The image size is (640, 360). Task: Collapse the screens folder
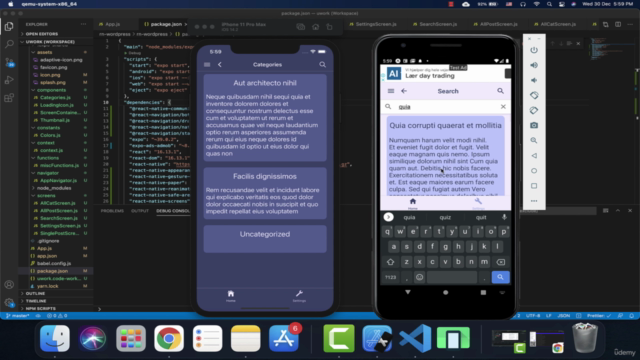tap(46, 196)
